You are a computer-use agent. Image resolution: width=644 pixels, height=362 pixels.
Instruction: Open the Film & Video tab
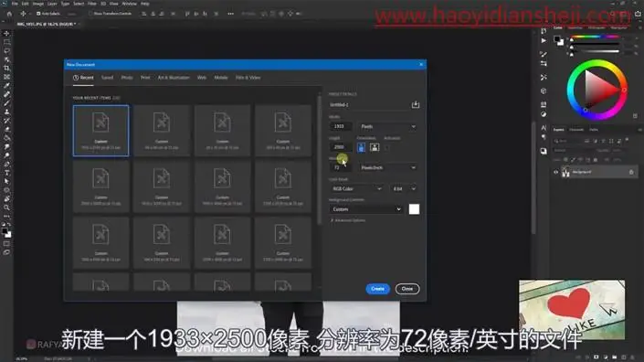[x=248, y=78]
